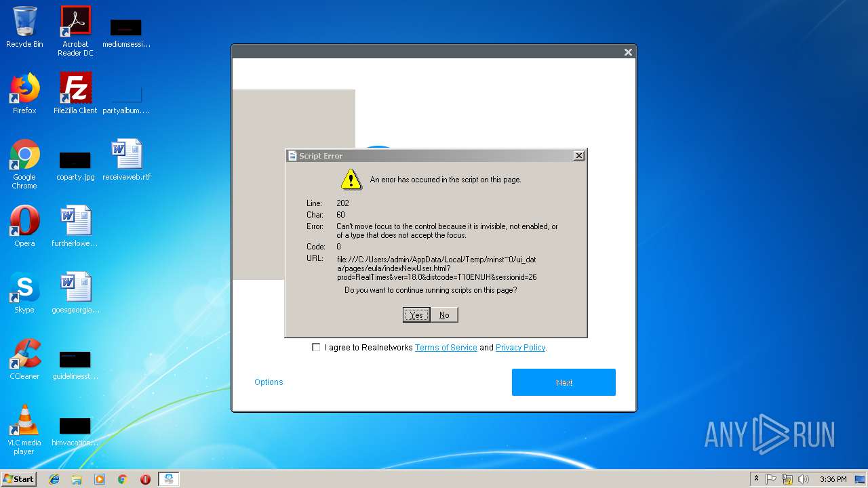The width and height of the screenshot is (868, 488).
Task: Launch Acrobat Reader DC shortcut
Action: click(75, 31)
